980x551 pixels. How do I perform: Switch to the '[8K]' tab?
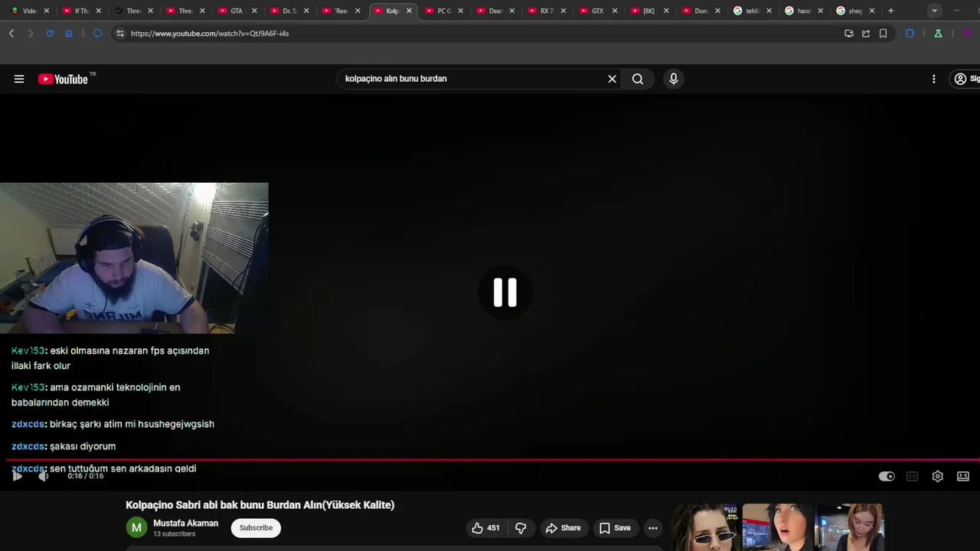pyautogui.click(x=648, y=11)
